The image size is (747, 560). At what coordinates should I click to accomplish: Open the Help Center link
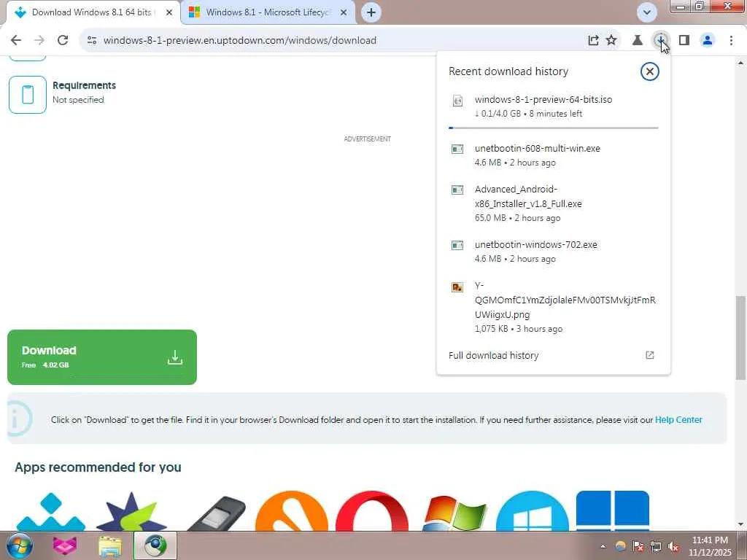[678, 420]
